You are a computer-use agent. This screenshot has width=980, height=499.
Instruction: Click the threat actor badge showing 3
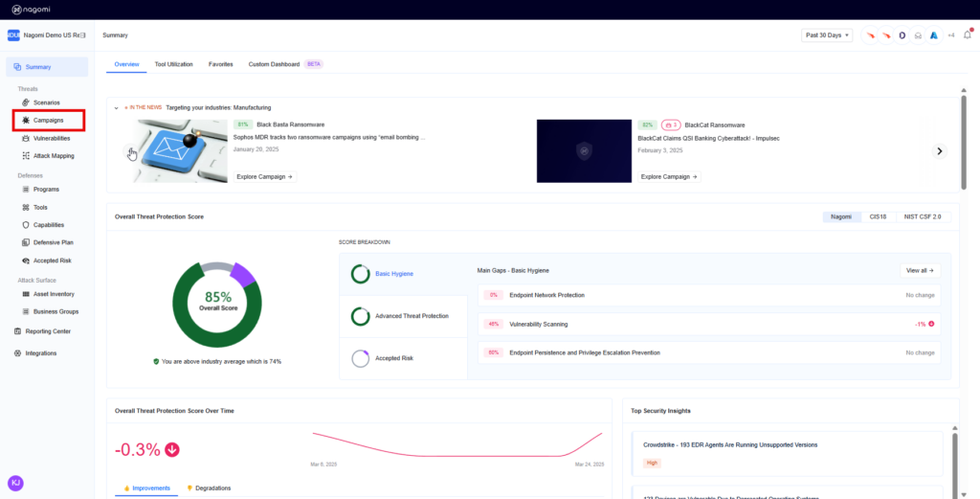(671, 125)
